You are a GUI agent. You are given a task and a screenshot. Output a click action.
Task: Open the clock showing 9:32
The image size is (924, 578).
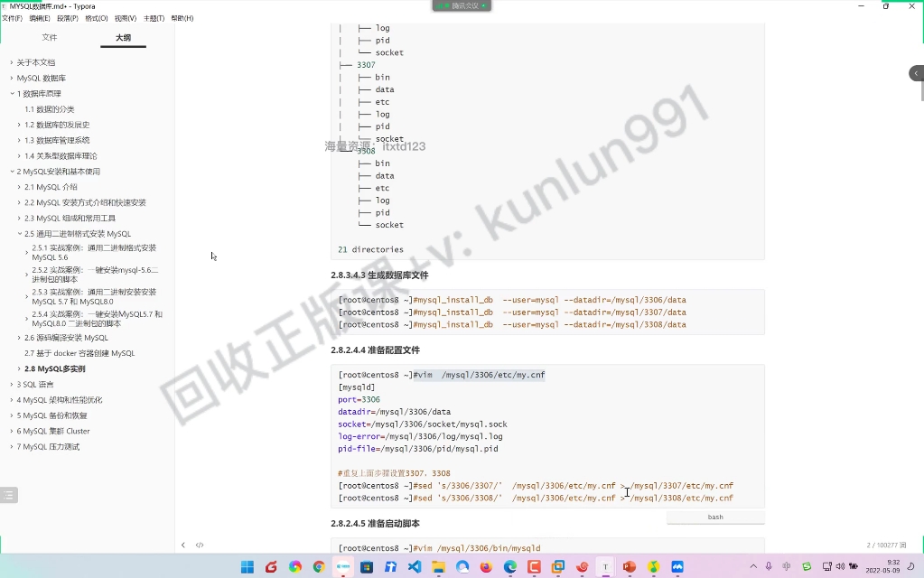(882, 566)
